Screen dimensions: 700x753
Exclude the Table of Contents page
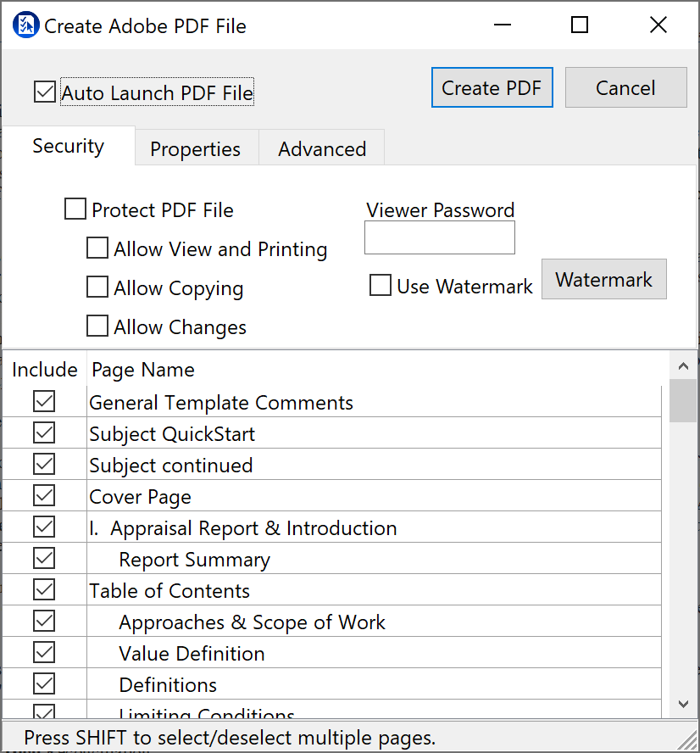[44, 590]
